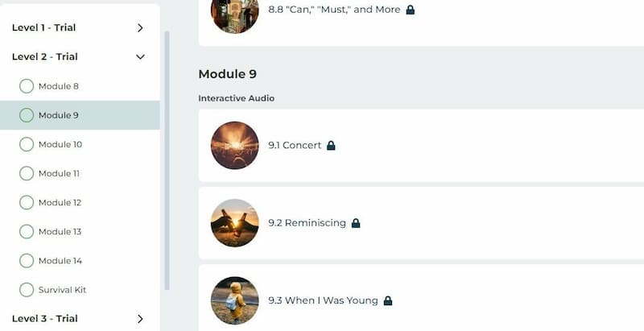This screenshot has width=644, height=331.
Task: Expand the Level 1 - Trial chevron
Action: coord(140,28)
